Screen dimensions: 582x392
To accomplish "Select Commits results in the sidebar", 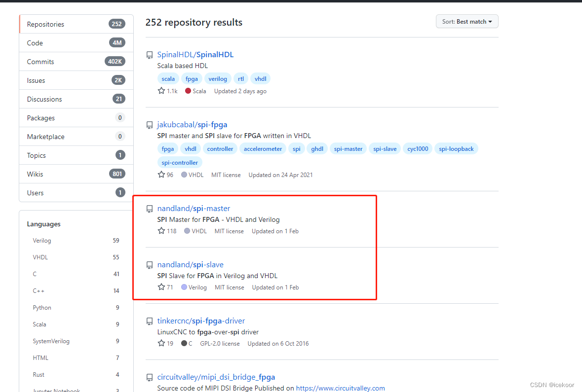I will pyautogui.click(x=76, y=62).
